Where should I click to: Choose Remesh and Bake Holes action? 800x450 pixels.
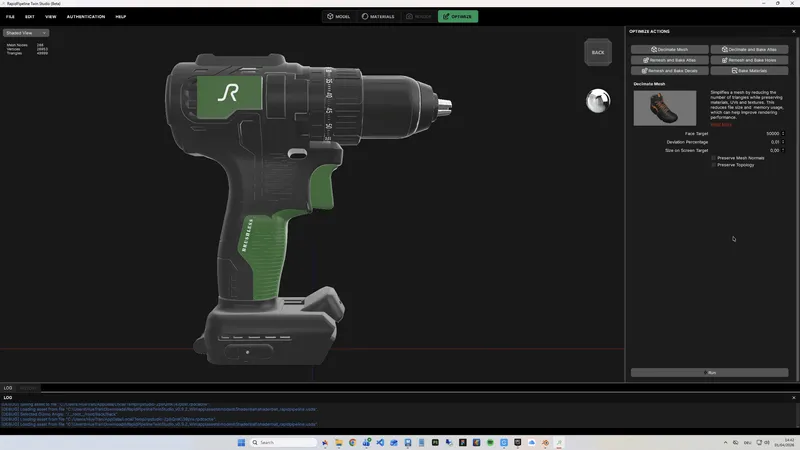(749, 60)
